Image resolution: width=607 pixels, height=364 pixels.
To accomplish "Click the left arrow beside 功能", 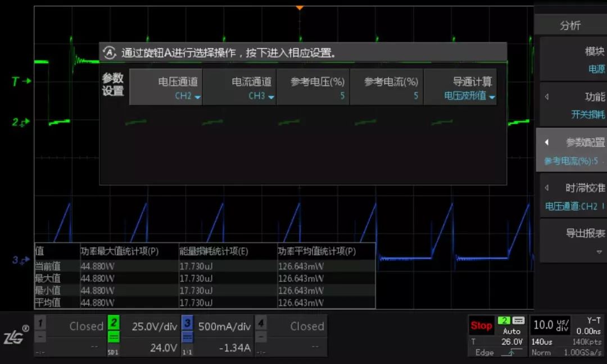I will pyautogui.click(x=547, y=97).
